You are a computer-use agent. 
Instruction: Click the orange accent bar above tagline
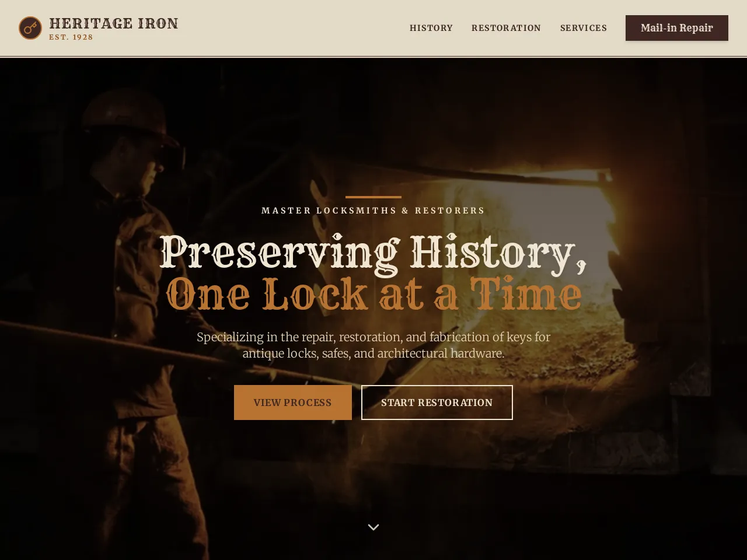pyautogui.click(x=373, y=197)
